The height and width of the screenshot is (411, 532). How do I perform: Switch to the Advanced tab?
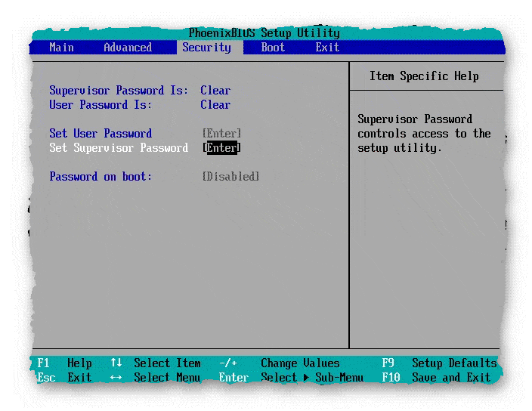coord(128,48)
